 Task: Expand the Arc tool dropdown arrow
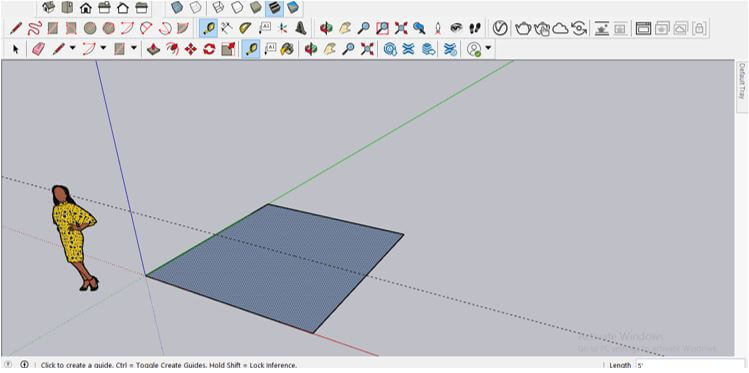tap(103, 48)
